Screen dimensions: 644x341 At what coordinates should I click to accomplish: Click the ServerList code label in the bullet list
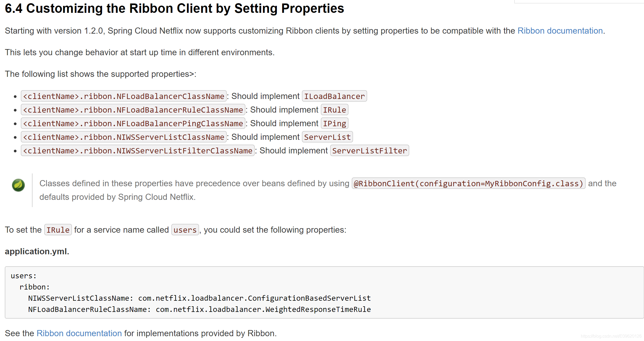[327, 137]
